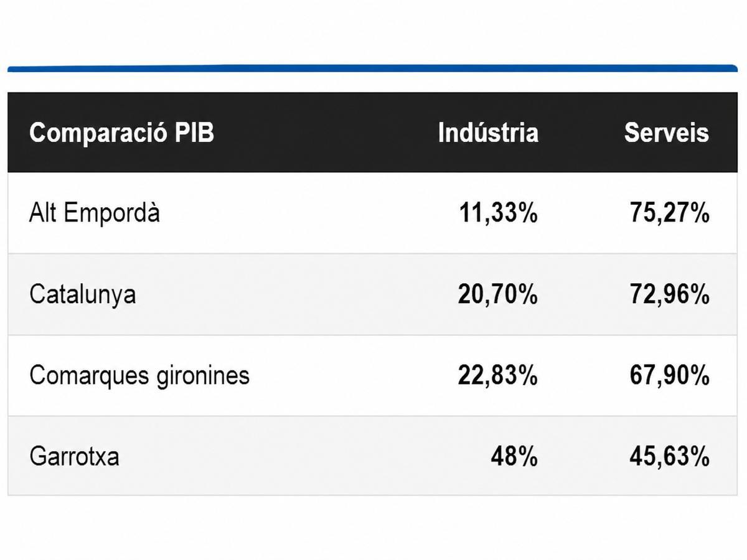The width and height of the screenshot is (747, 560).
Task: Select Garrotxa's 45,63% Serveis cell
Action: [669, 457]
